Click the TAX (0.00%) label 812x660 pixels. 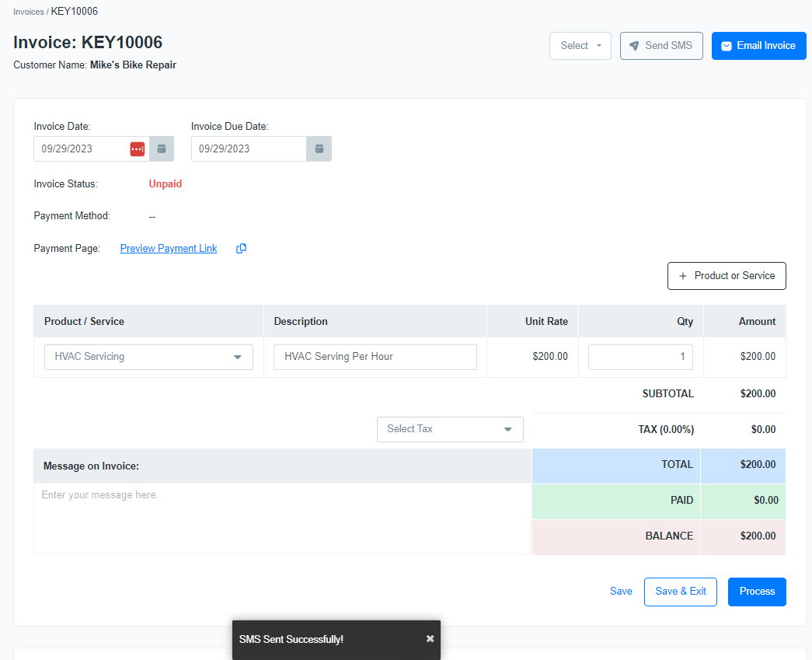pyautogui.click(x=666, y=429)
